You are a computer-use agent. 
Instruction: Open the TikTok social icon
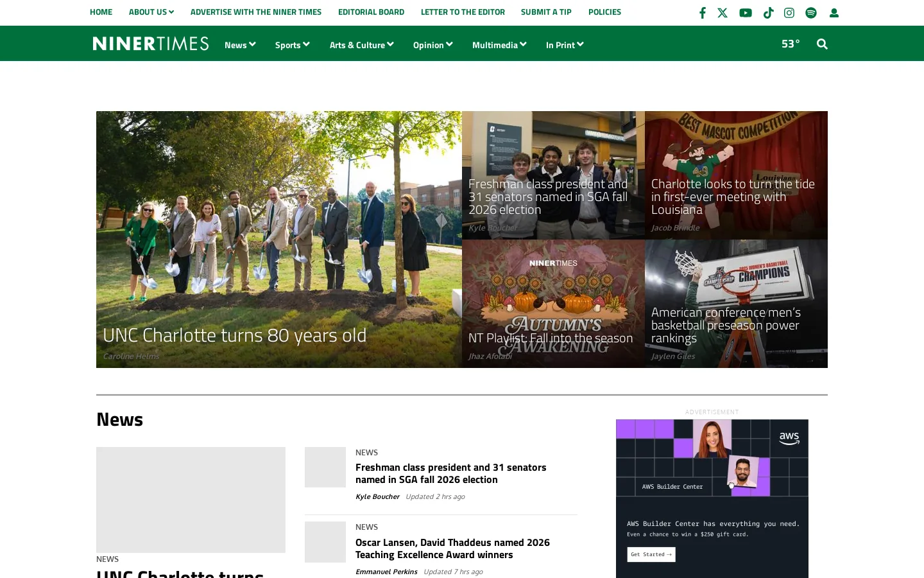768,13
